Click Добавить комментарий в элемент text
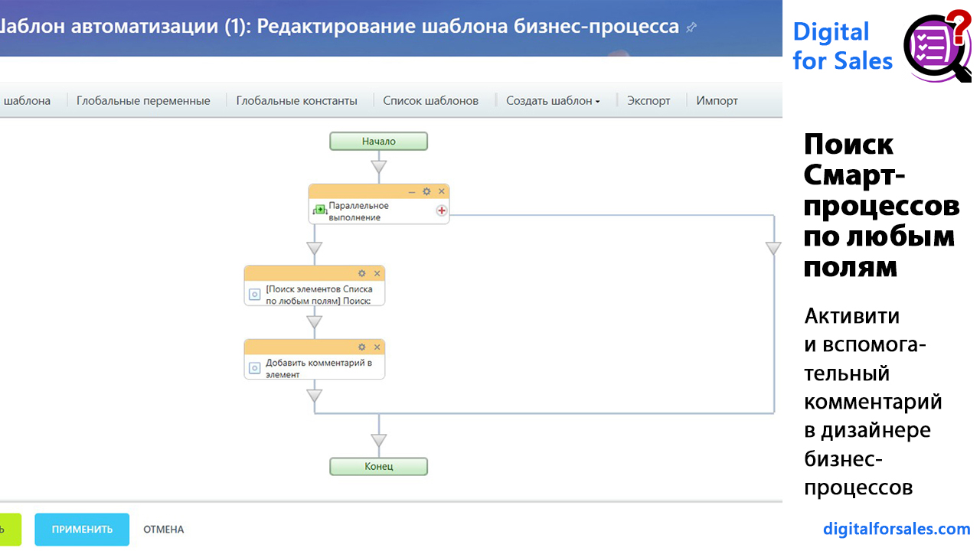This screenshot has height=551, width=980. coord(318,369)
